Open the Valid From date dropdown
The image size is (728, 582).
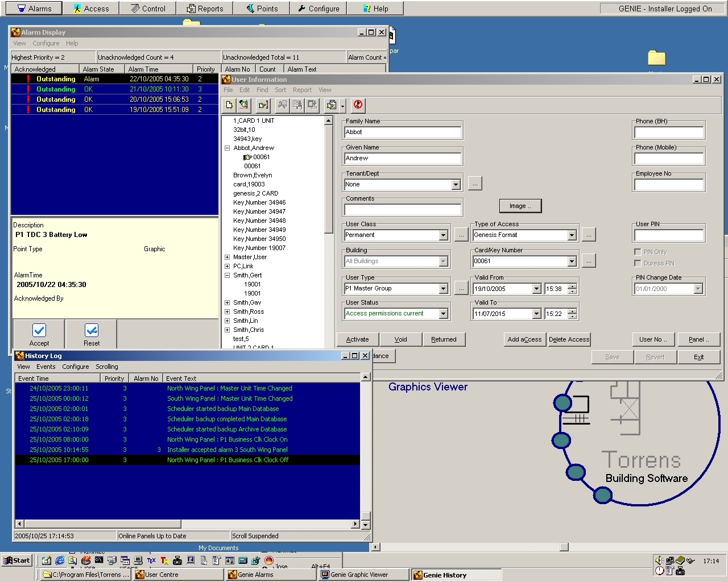(536, 289)
